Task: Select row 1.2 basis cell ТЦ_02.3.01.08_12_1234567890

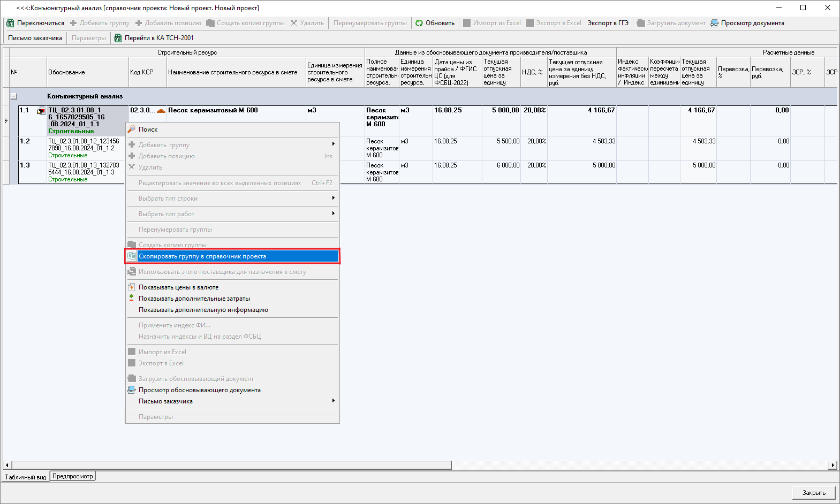Action: (87, 148)
